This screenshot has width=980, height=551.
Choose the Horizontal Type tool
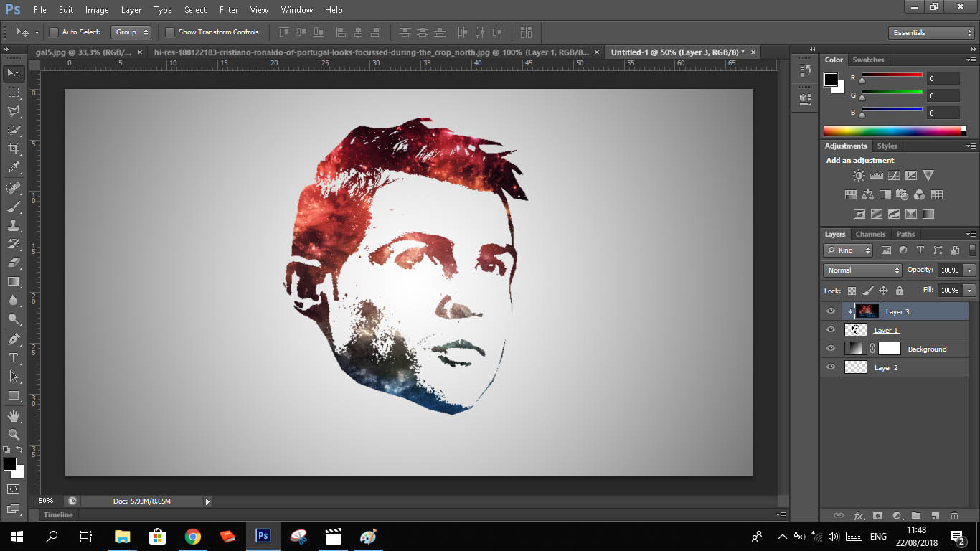(14, 358)
